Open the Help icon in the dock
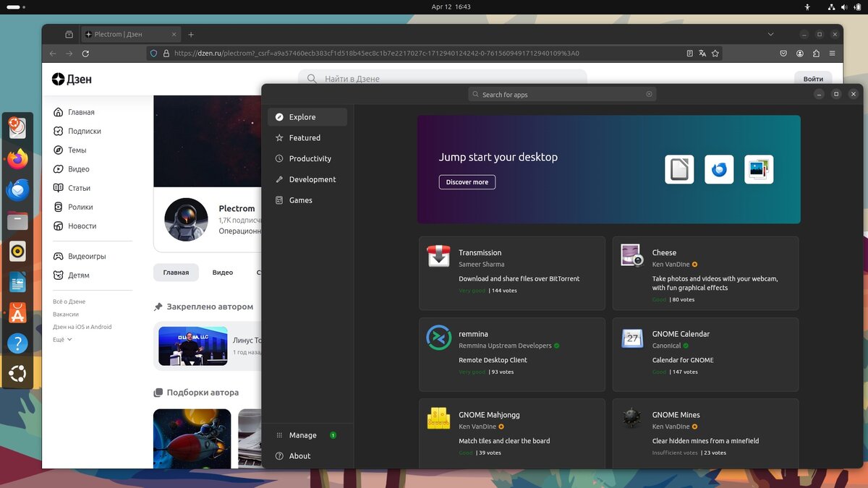The width and height of the screenshot is (868, 488). point(17,343)
